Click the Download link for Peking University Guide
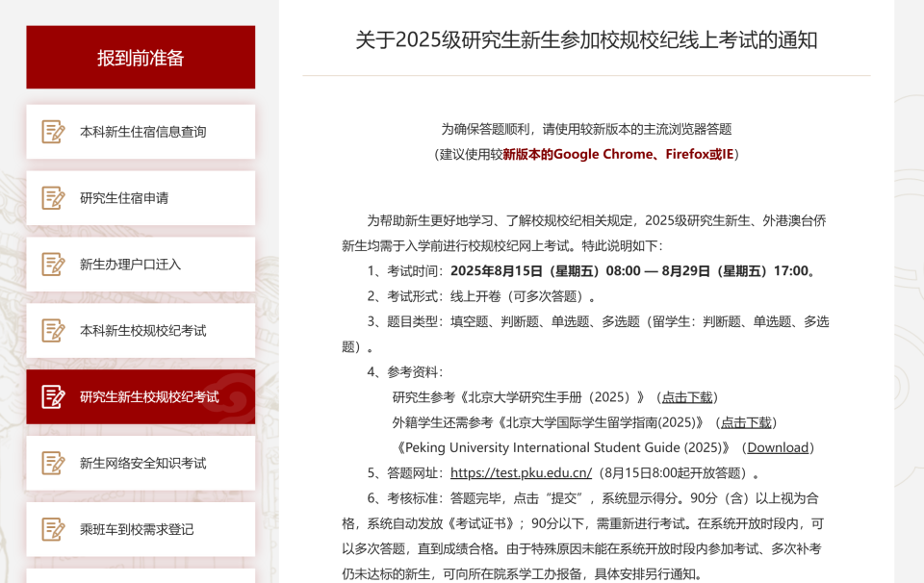924x583 pixels. (x=778, y=447)
